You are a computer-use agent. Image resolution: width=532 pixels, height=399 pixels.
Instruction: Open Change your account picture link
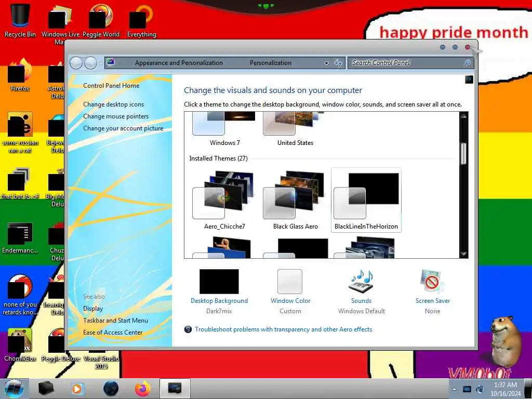point(123,128)
